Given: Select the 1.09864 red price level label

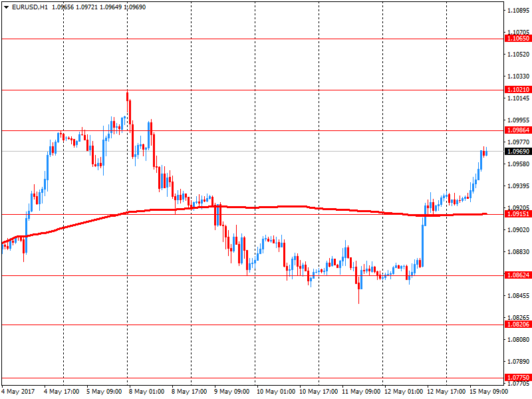Looking at the screenshot, I should pos(518,130).
